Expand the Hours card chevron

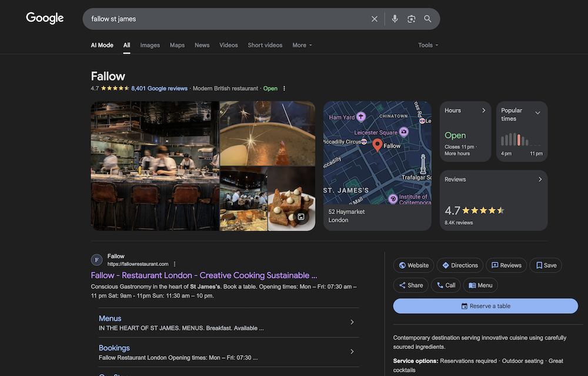[484, 111]
